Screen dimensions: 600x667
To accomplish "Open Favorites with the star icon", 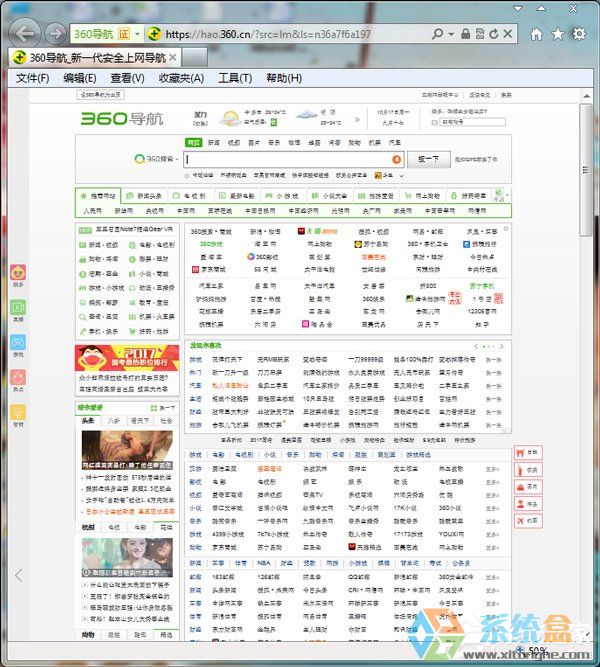I will (x=558, y=34).
